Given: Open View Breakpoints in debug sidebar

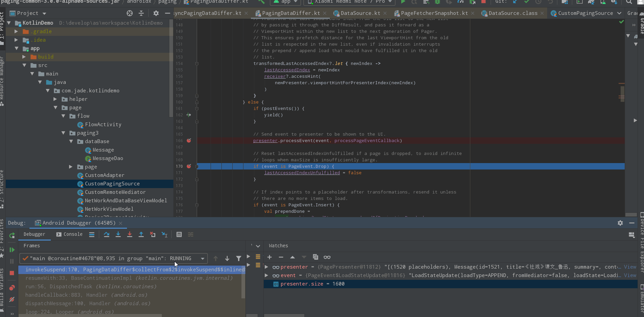Looking at the screenshot, I should pyautogui.click(x=12, y=288).
